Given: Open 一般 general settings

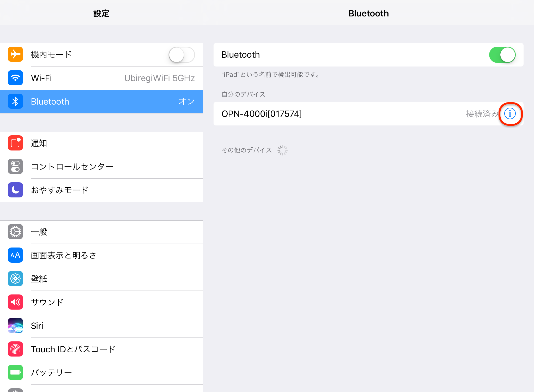Looking at the screenshot, I should click(x=101, y=232).
